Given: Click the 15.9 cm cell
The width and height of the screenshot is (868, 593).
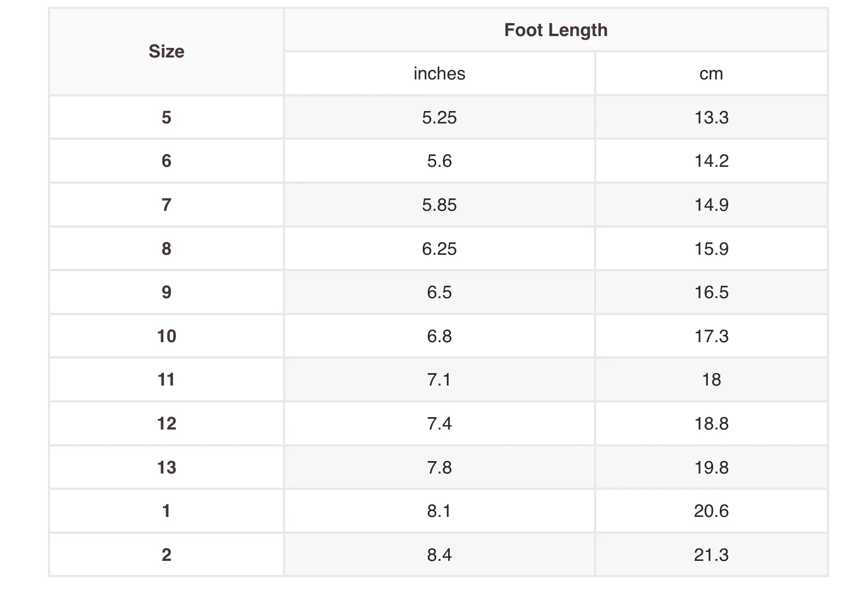Looking at the screenshot, I should pyautogui.click(x=711, y=249).
